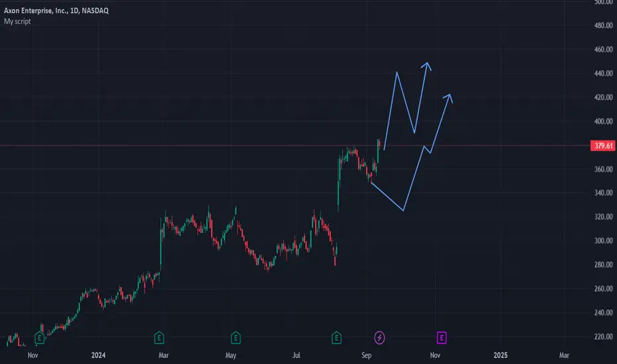Click the Sep label on time axis
The width and height of the screenshot is (617, 364).
(366, 355)
